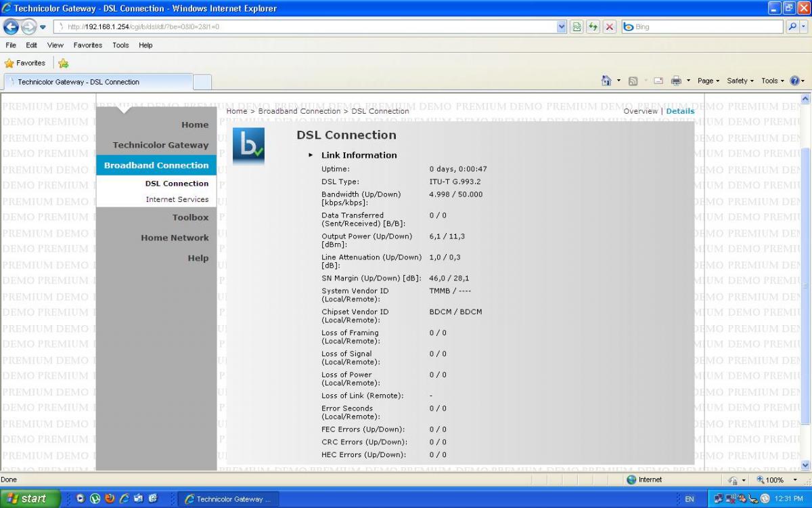
Task: Launch Windows Media Player from Quick Launch
Action: (80, 499)
